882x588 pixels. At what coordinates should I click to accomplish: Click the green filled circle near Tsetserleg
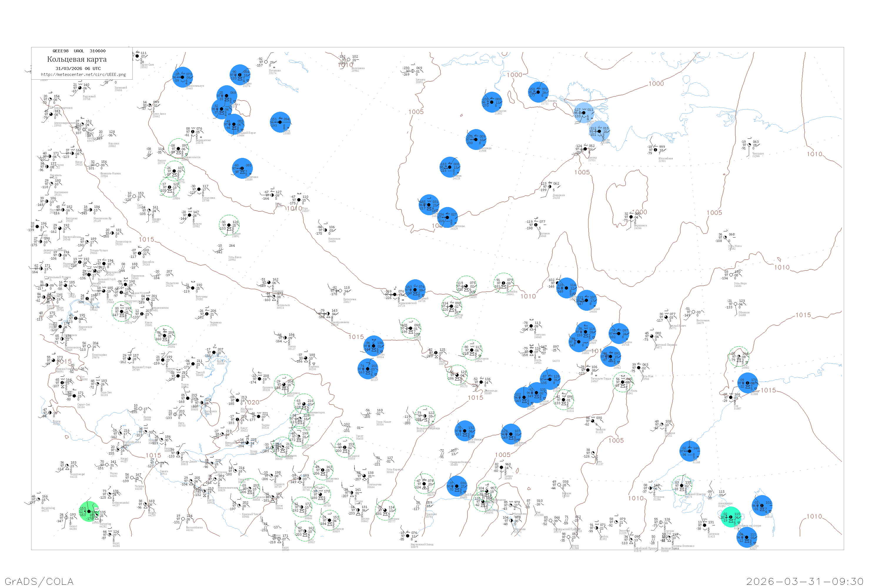(x=89, y=511)
